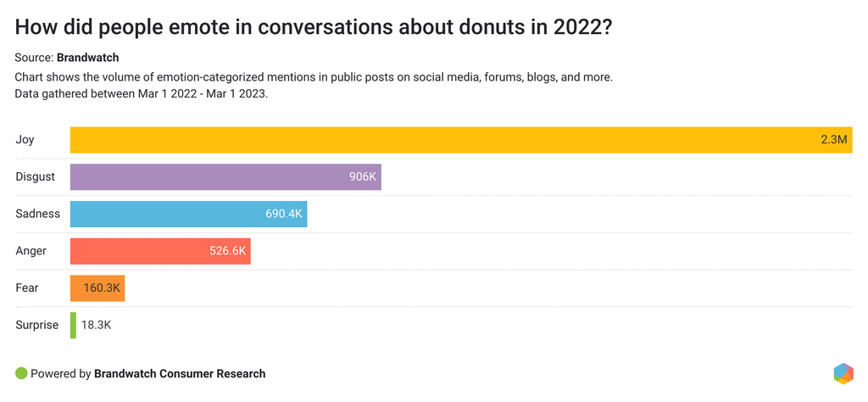Click the Fear category label
The height and width of the screenshot is (402, 868).
tap(26, 288)
